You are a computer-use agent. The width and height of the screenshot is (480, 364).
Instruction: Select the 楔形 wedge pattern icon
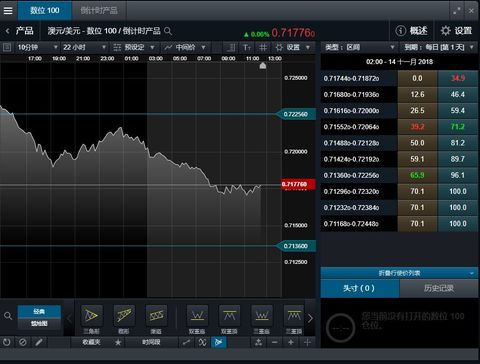click(124, 316)
